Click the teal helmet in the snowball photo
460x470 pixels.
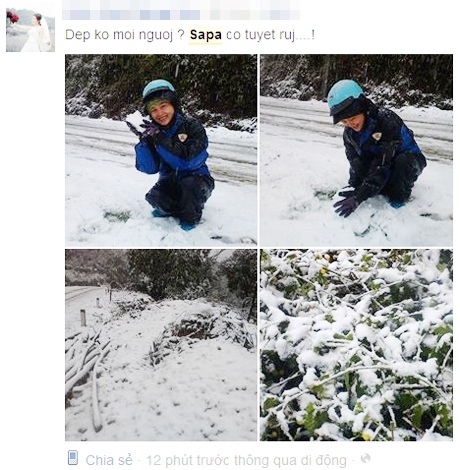click(x=159, y=88)
